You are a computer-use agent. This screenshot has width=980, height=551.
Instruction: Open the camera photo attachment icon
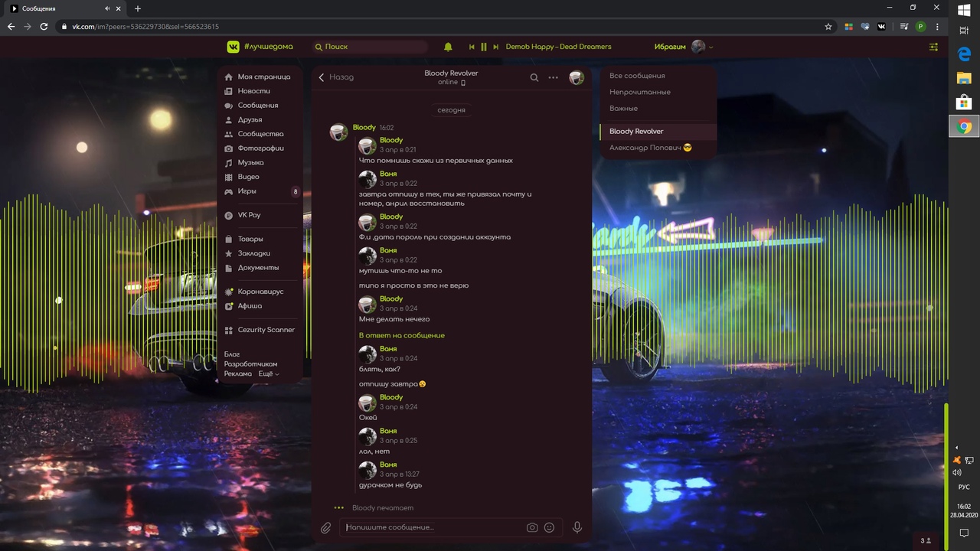[532, 527]
